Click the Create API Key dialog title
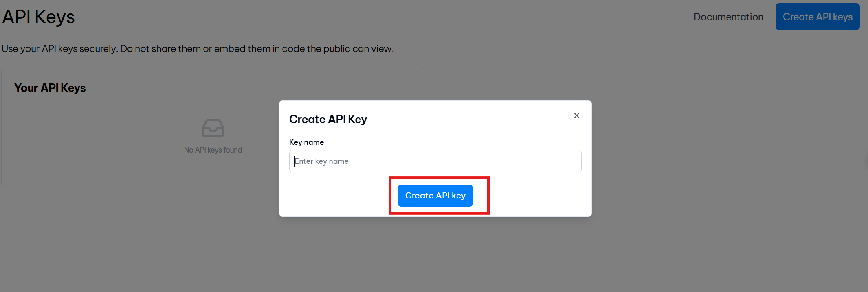868x292 pixels. tap(328, 119)
